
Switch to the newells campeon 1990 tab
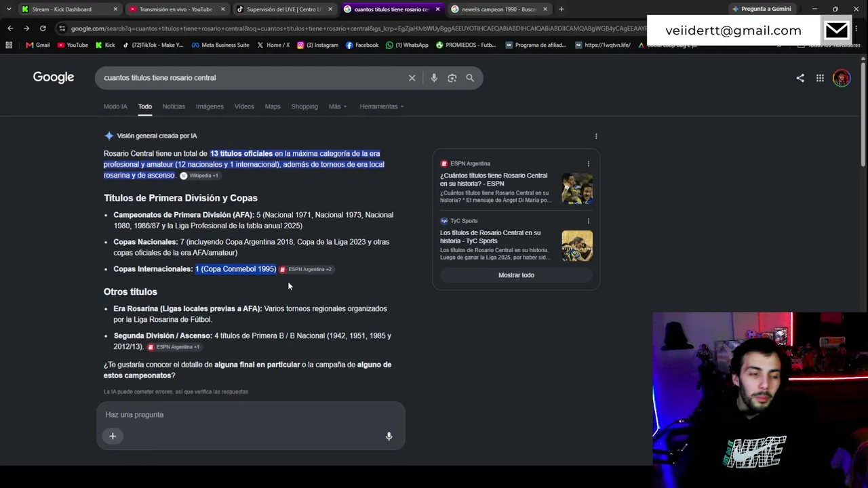click(499, 9)
